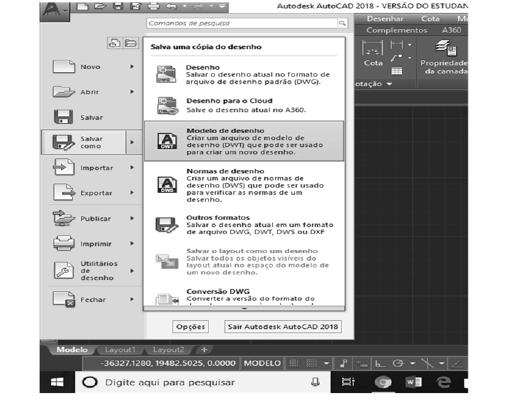Screen dimensions: 526x414
Task: Select Utilitários de desenho in application menu
Action: pyautogui.click(x=91, y=270)
